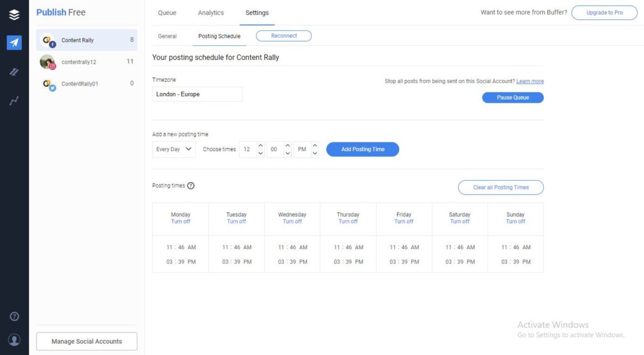
Task: Open the help question mark icon
Action: [14, 317]
